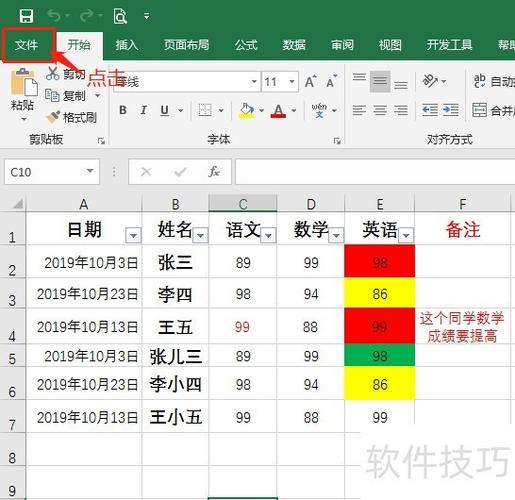Open the 页面布局 ribbon tab
This screenshot has height=500, width=515.
[187, 45]
